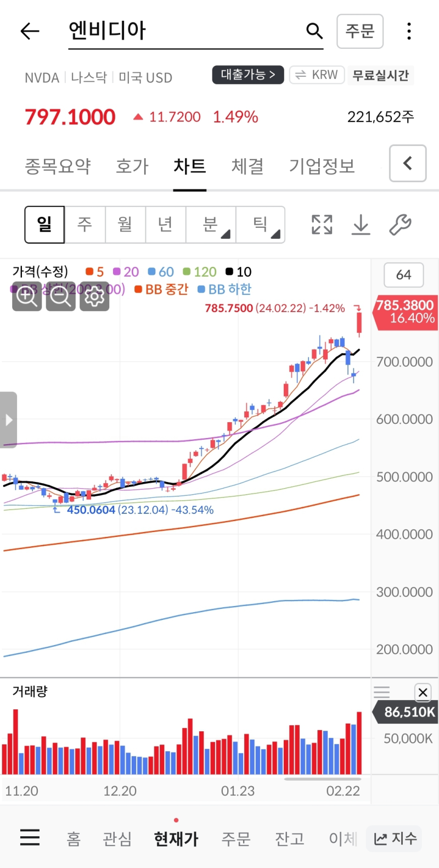The height and width of the screenshot is (868, 439).
Task: Tap the BB 중간 legend item
Action: (x=161, y=289)
